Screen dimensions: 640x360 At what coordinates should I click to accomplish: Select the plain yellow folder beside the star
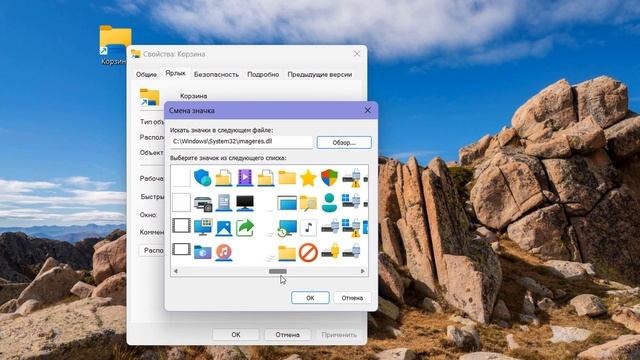click(x=287, y=178)
